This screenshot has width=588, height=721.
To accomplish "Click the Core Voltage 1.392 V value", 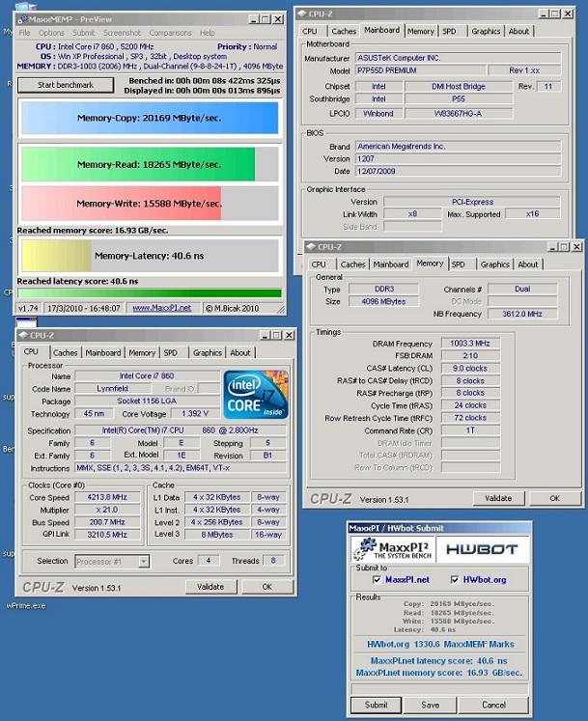I will (195, 413).
